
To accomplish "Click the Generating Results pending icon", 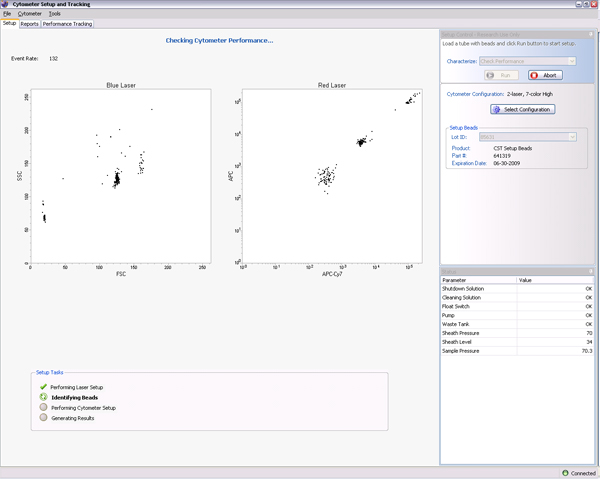I will (43, 418).
